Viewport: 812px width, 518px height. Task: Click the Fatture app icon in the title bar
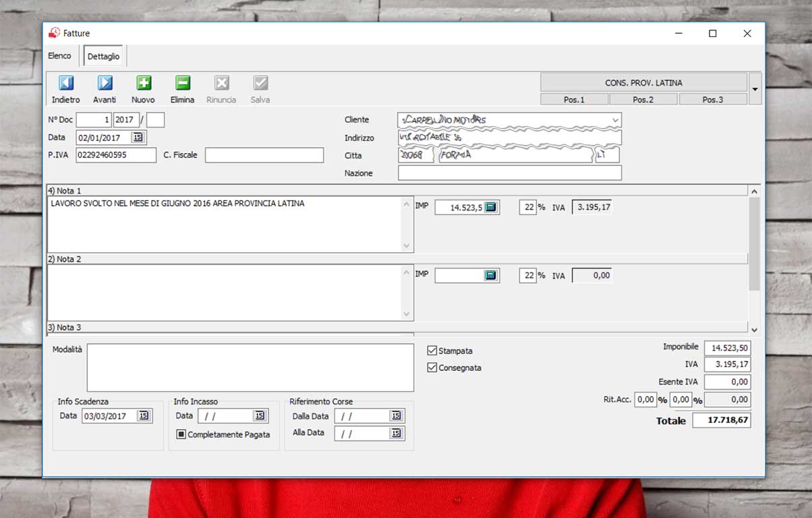pyautogui.click(x=54, y=33)
